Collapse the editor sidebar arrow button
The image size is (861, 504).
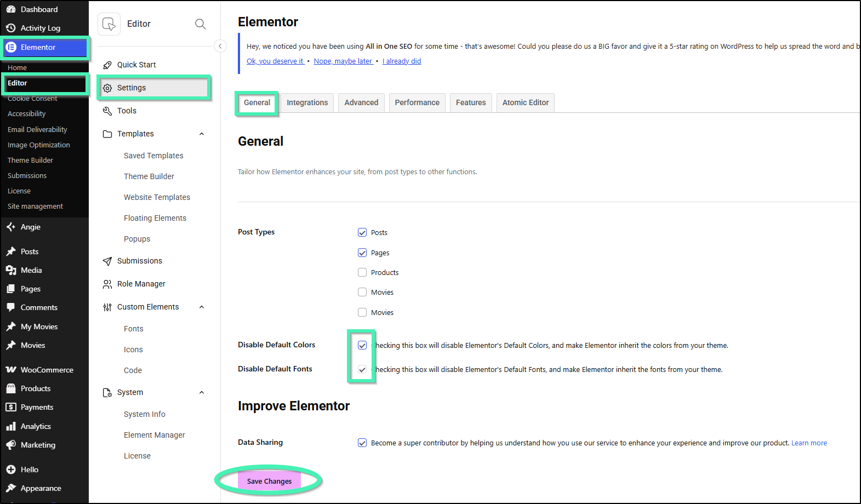click(x=220, y=46)
